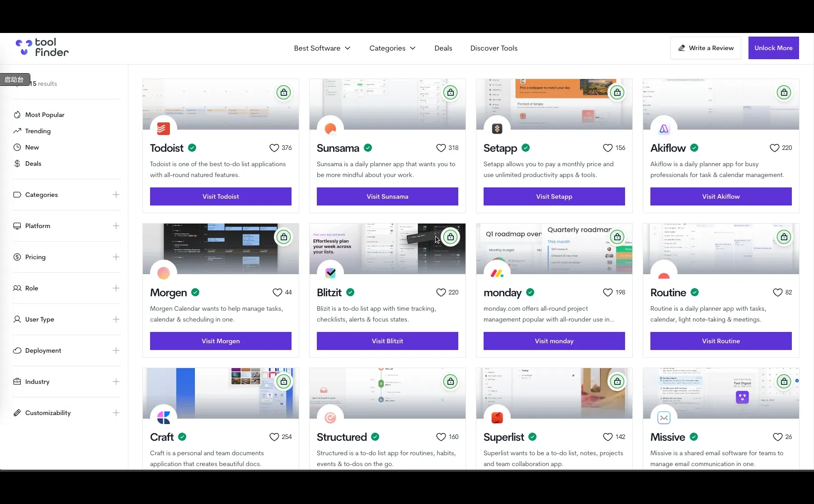Click the Superlist app logo
814x504 pixels.
pos(497,418)
